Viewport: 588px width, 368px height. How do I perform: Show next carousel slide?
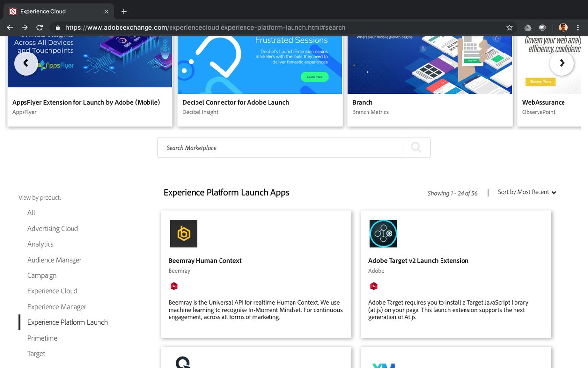point(562,63)
